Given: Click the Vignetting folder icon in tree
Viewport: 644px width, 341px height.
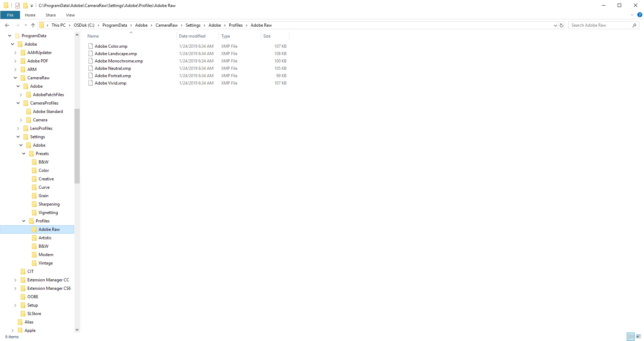Looking at the screenshot, I should pyautogui.click(x=34, y=213).
